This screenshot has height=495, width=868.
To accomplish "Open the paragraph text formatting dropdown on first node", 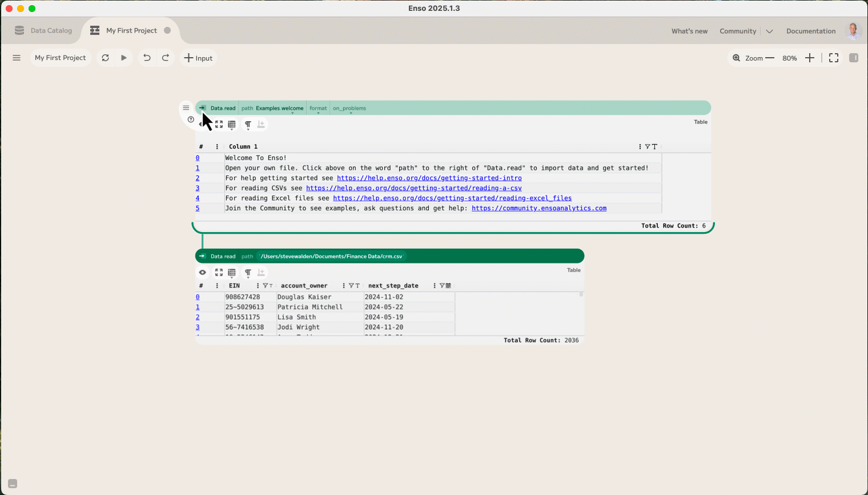I will [x=248, y=124].
